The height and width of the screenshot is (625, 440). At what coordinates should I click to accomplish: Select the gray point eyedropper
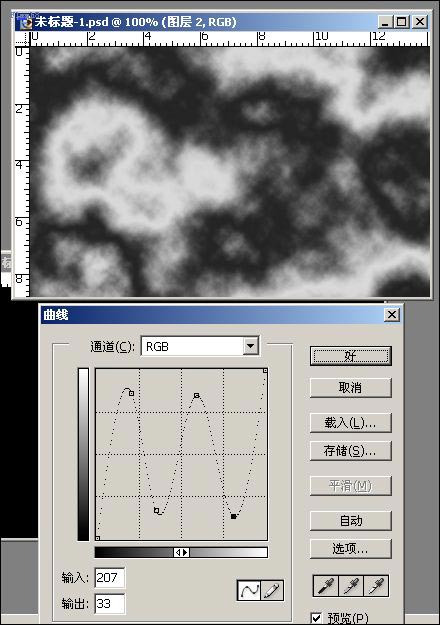pyautogui.click(x=351, y=586)
